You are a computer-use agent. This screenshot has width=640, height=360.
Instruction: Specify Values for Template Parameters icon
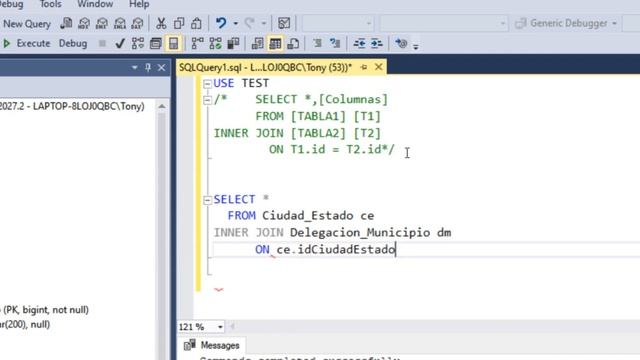point(401,43)
